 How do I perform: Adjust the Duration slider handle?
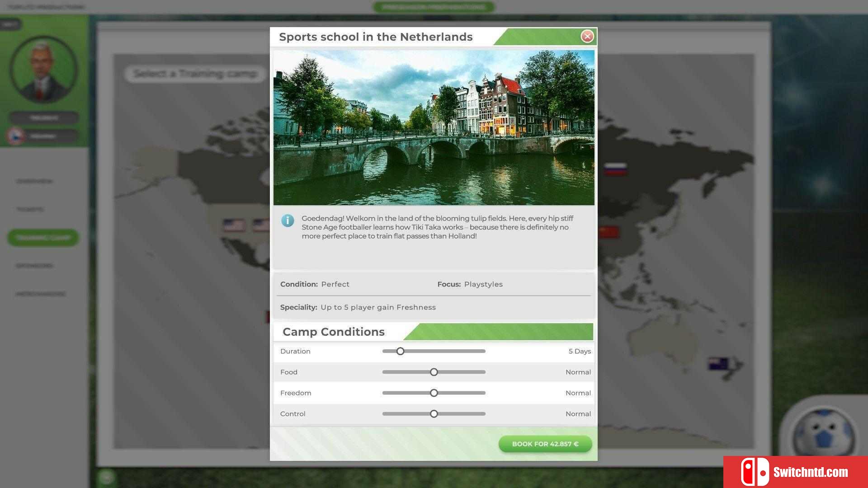point(400,351)
